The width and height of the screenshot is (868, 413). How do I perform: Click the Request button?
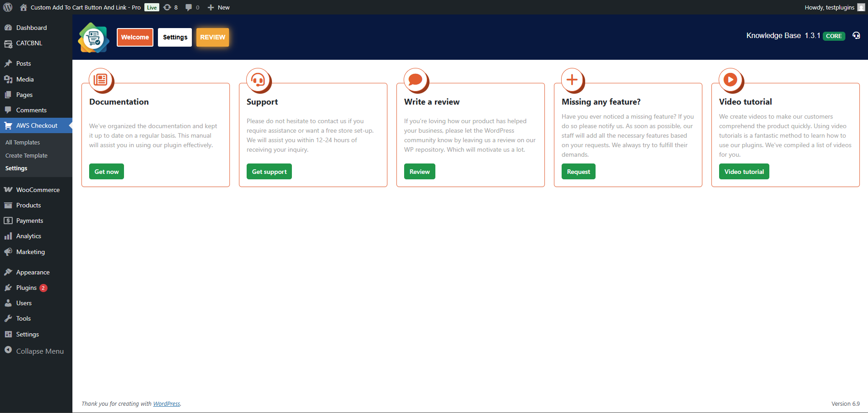coord(578,172)
